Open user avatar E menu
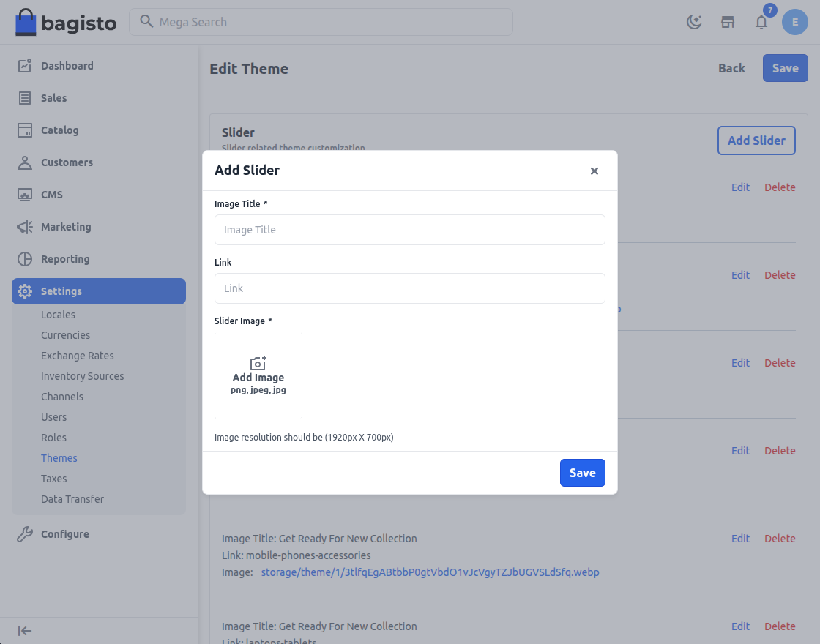The image size is (820, 644). (795, 22)
